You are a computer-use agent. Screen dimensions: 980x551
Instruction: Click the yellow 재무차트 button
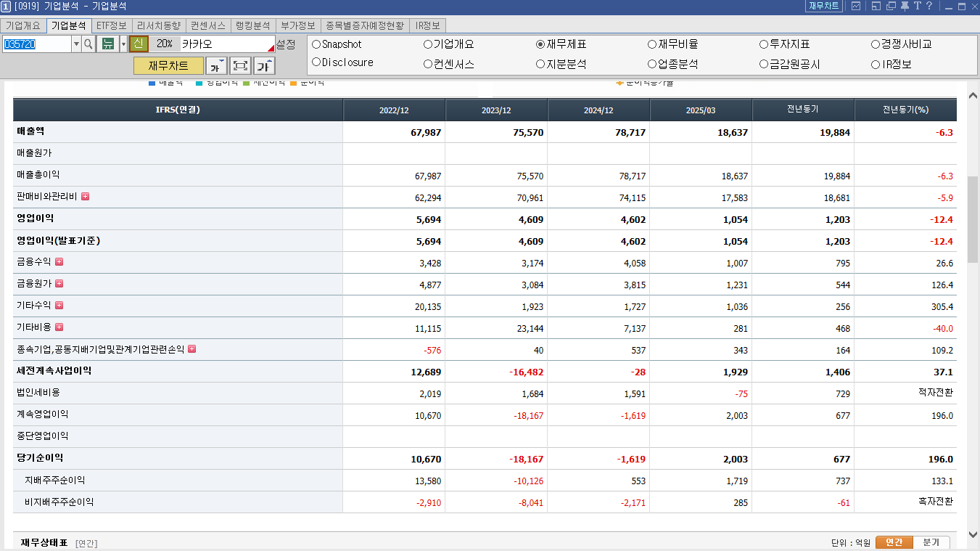click(168, 66)
